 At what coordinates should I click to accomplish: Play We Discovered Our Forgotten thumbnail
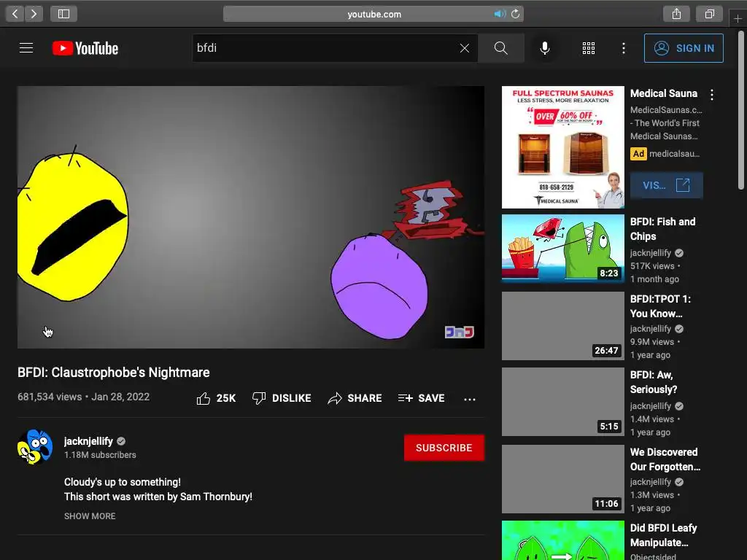[x=563, y=479]
